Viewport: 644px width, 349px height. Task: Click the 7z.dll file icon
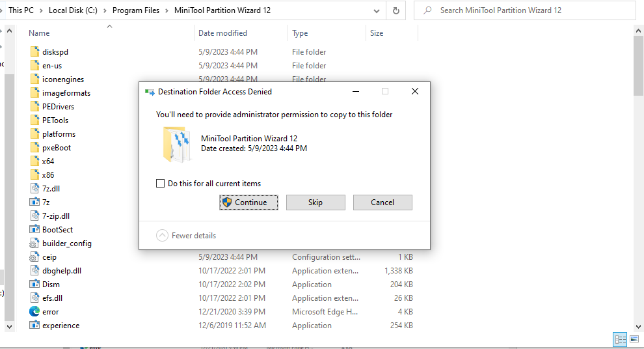tap(35, 188)
